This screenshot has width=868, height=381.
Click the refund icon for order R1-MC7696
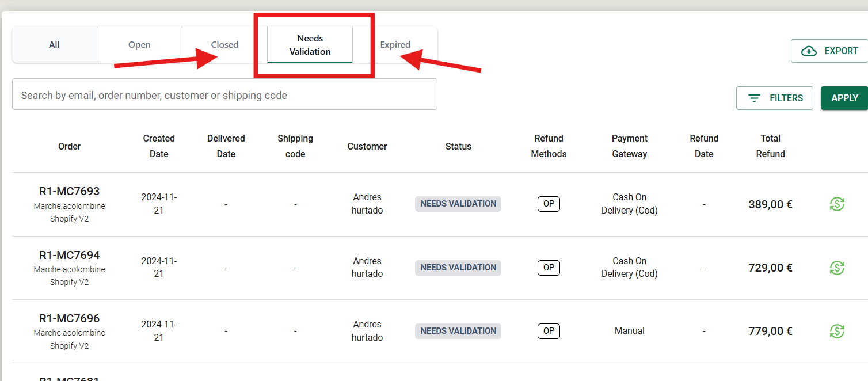pos(837,331)
